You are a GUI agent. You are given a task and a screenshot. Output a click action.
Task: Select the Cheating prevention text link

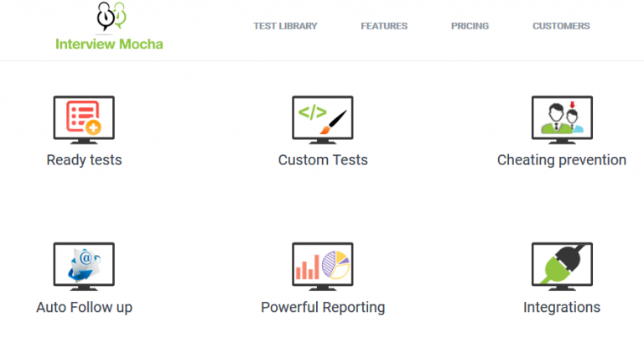pos(562,160)
